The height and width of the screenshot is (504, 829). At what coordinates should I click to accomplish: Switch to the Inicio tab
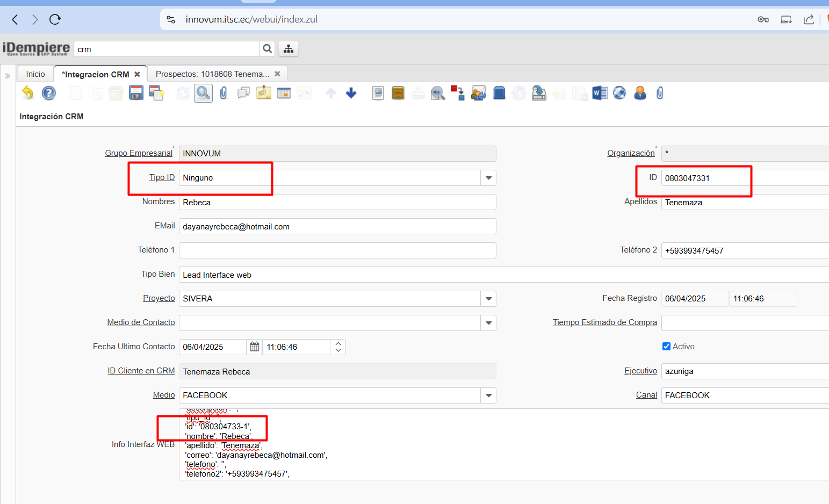point(35,74)
